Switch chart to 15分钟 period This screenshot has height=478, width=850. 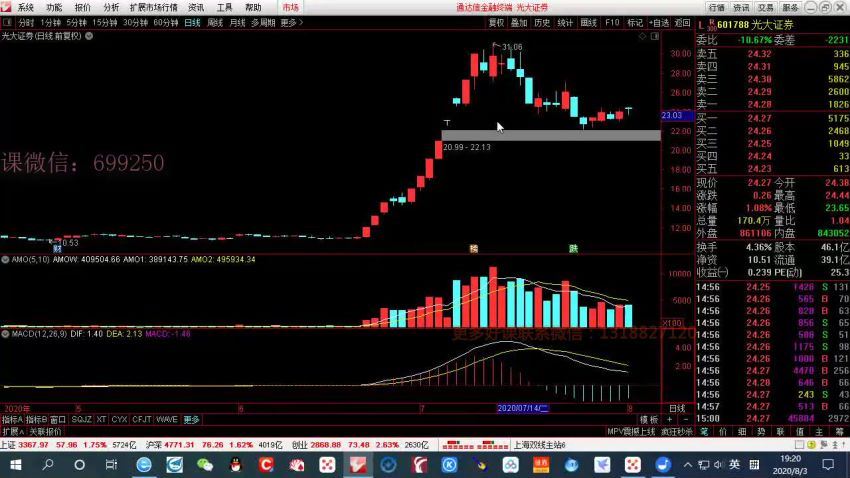(105, 23)
